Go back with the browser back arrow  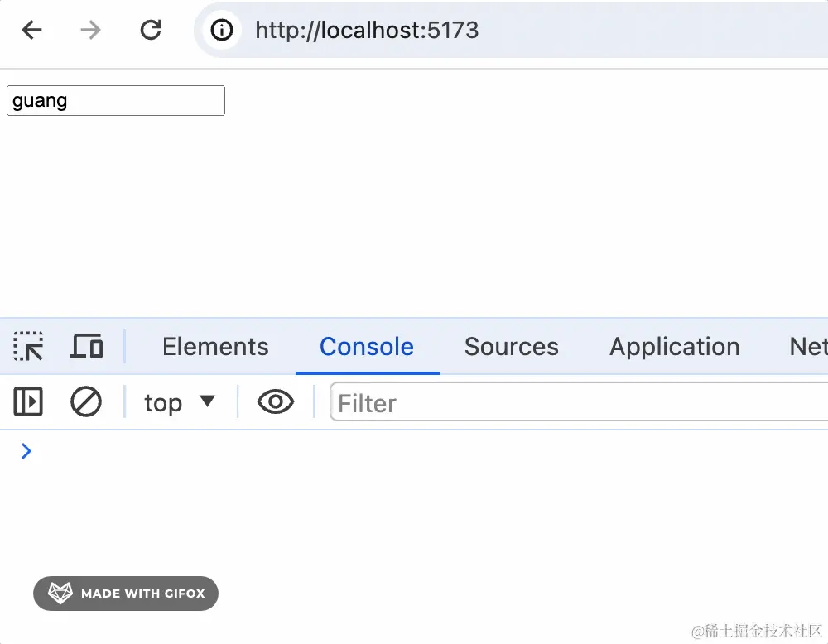pos(31,30)
